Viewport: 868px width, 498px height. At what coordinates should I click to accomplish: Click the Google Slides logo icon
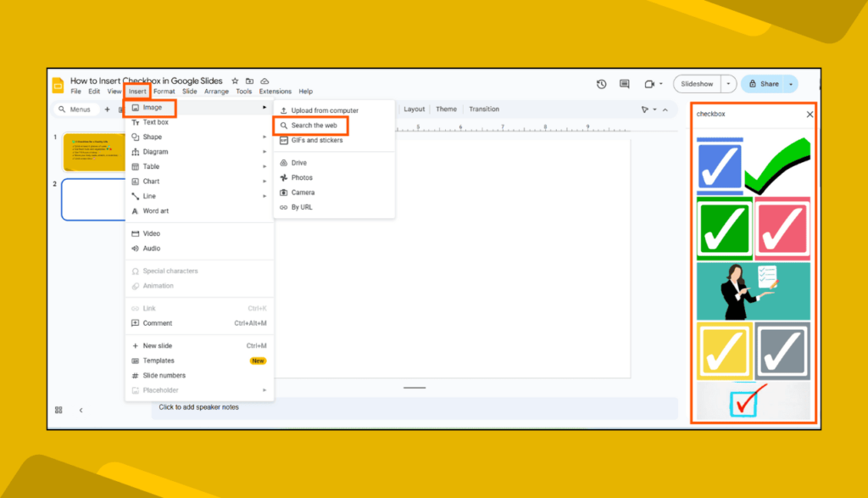tap(58, 86)
